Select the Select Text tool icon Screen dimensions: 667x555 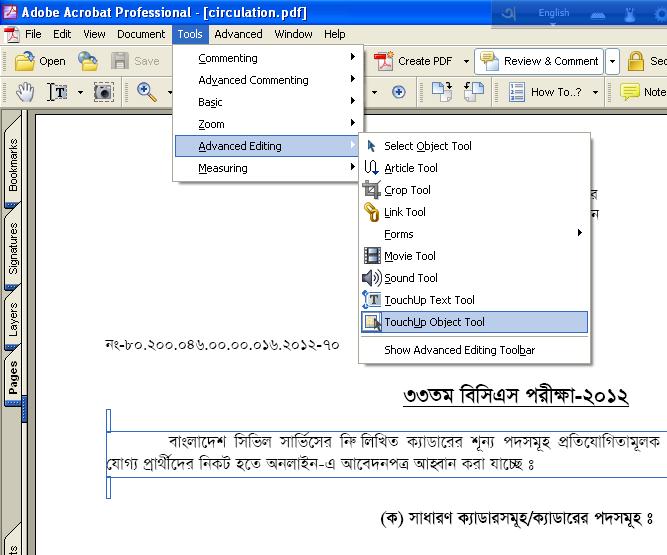[x=57, y=92]
